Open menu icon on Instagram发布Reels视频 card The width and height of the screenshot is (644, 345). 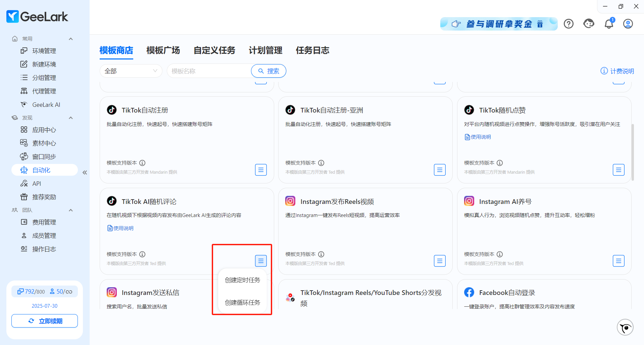point(440,261)
